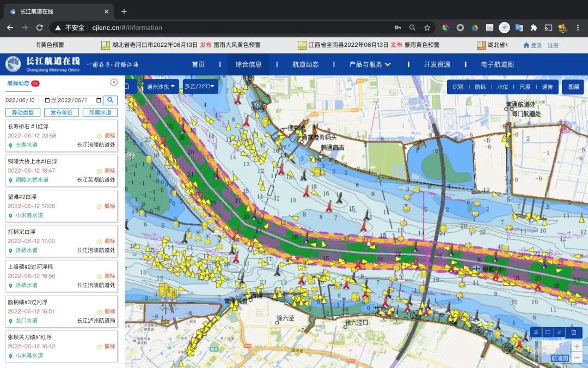Go to the 航道动态 nav tab

(x=305, y=64)
